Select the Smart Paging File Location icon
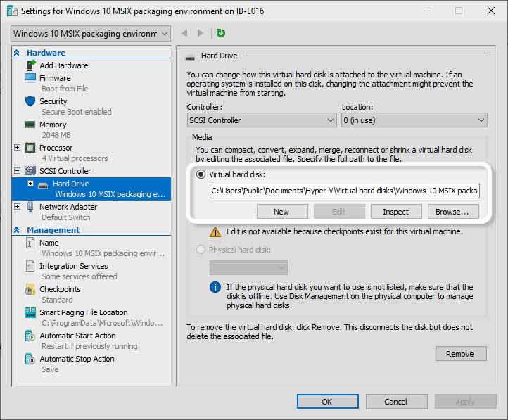Viewport: 508px width, 420px height. [x=30, y=312]
